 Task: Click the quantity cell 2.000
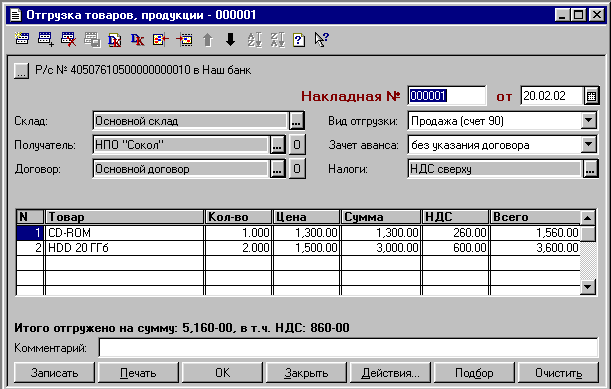click(x=238, y=248)
